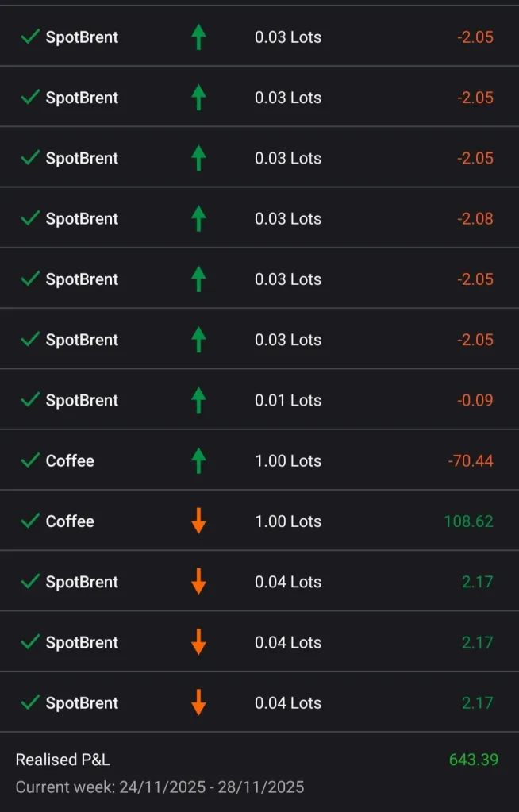The image size is (519, 812).
Task: Select the 0.01 Lots trade size
Action: point(287,400)
